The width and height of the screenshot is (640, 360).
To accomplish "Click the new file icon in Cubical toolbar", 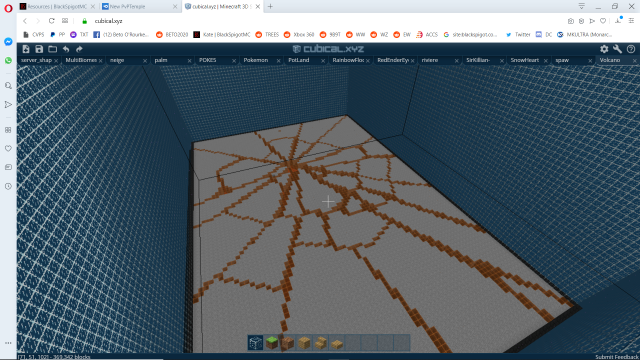I will click(26, 49).
